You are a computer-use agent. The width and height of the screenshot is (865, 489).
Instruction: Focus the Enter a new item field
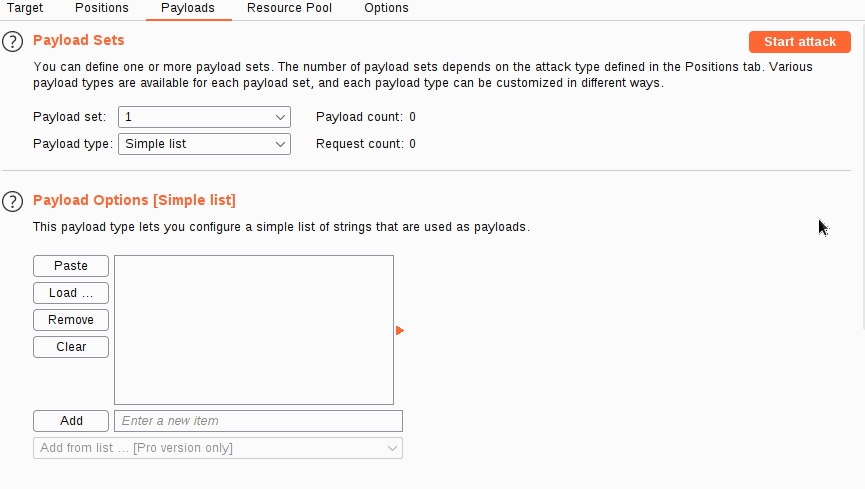tap(258, 421)
